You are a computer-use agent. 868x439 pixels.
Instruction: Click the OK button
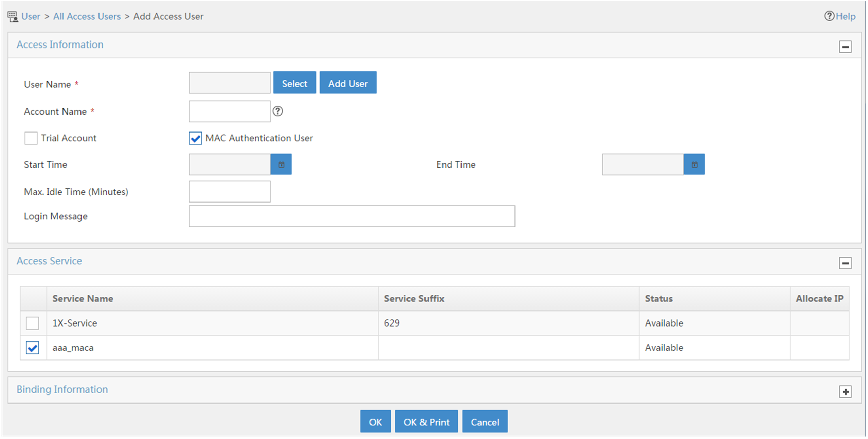click(375, 421)
